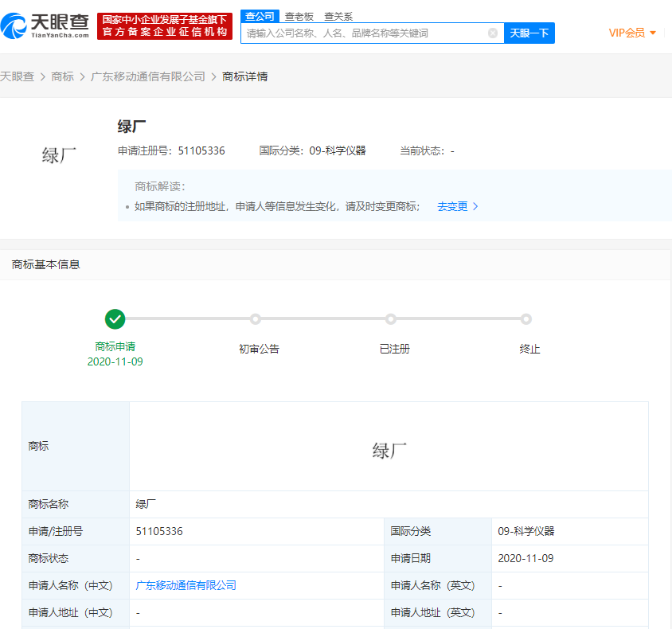Click the green checkmark at 商标申请 step
Screen dimensions: 672x629
(115, 319)
